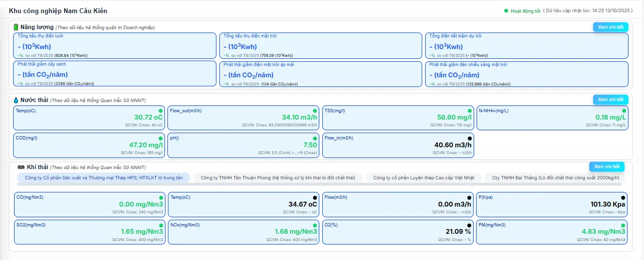
Task: Select the Thép HPS company tab
Action: pos(103,178)
